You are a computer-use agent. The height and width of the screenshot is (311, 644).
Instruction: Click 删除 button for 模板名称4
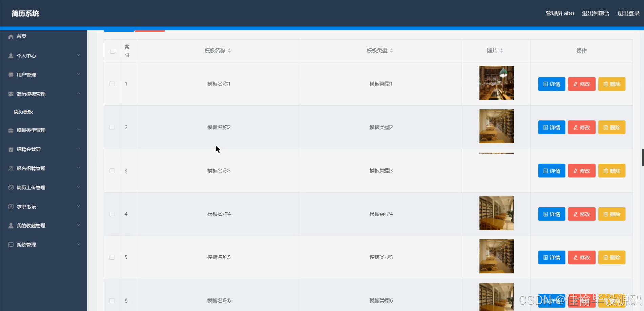tap(612, 214)
